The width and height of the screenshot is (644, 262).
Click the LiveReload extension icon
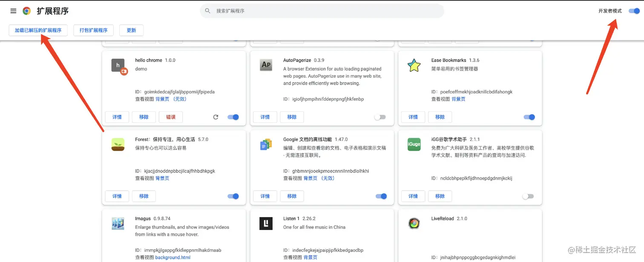click(x=414, y=223)
